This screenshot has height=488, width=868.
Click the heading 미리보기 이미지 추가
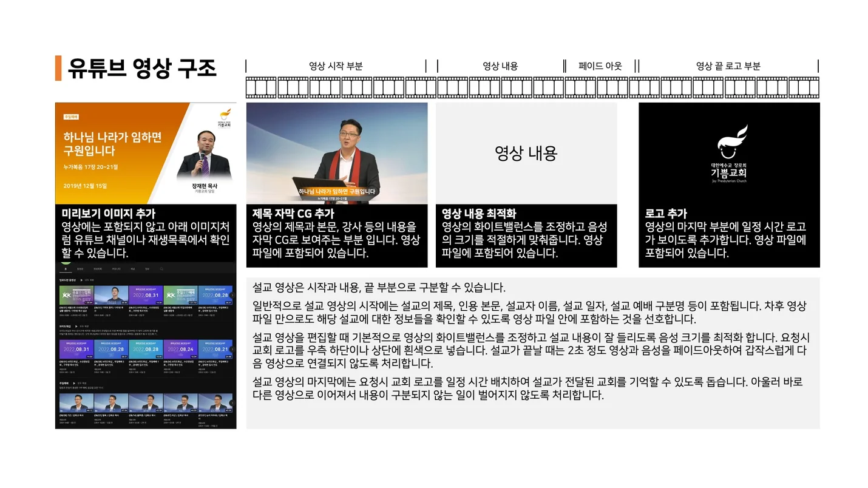(x=109, y=214)
